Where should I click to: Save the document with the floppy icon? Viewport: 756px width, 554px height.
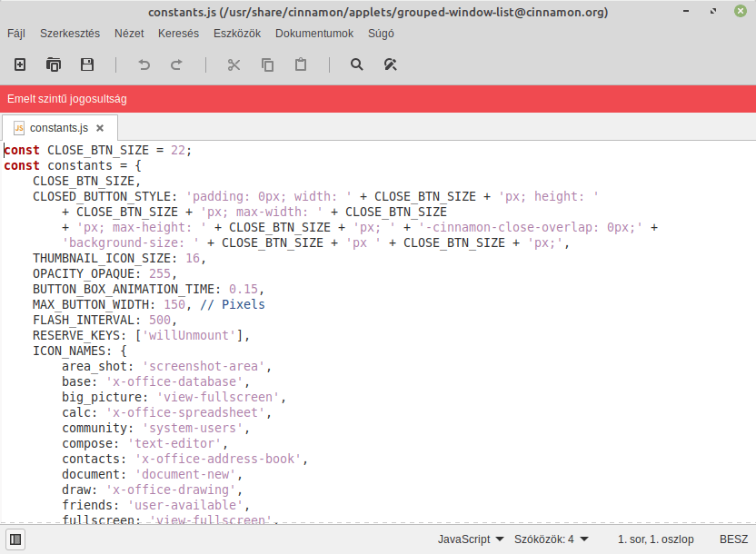pyautogui.click(x=87, y=64)
